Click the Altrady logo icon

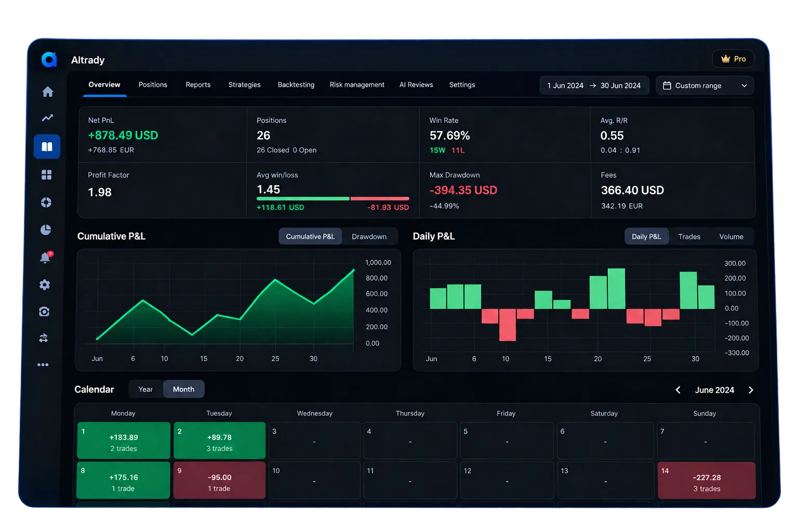click(x=49, y=60)
